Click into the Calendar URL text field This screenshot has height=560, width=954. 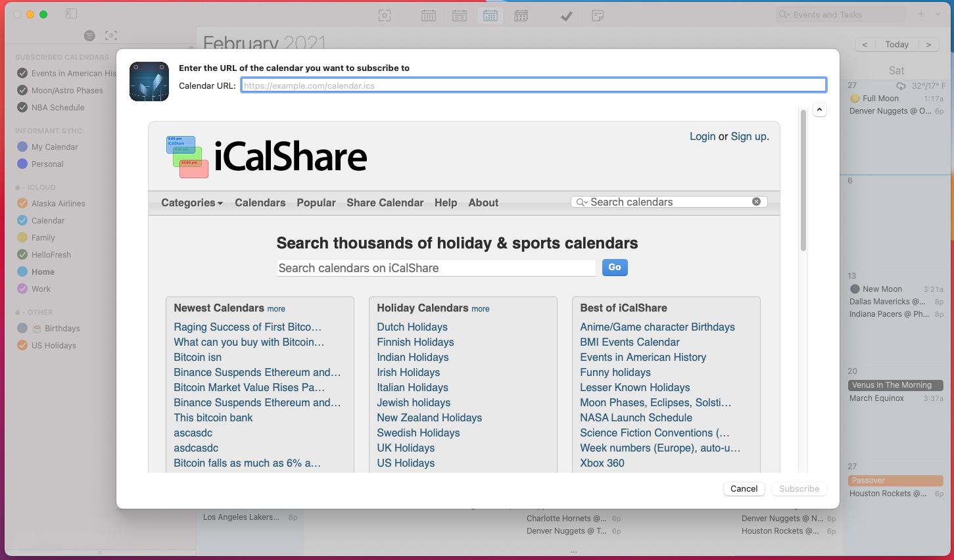(x=533, y=85)
